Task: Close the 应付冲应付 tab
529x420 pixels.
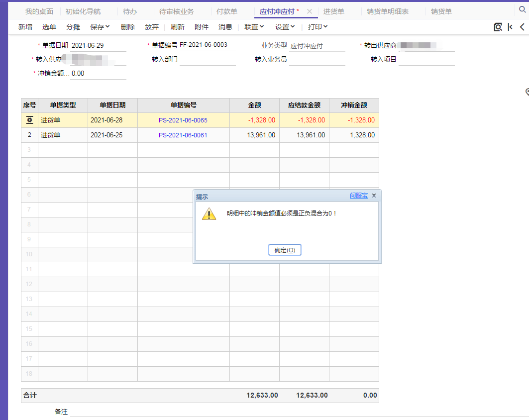Action: pyautogui.click(x=310, y=11)
